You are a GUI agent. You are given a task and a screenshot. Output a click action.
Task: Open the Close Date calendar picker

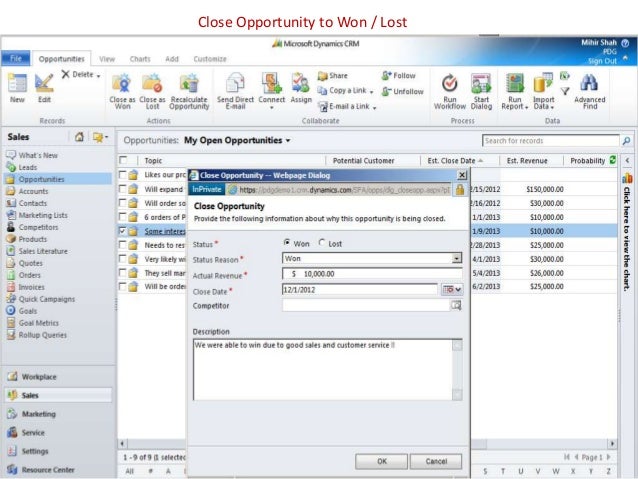click(x=452, y=289)
